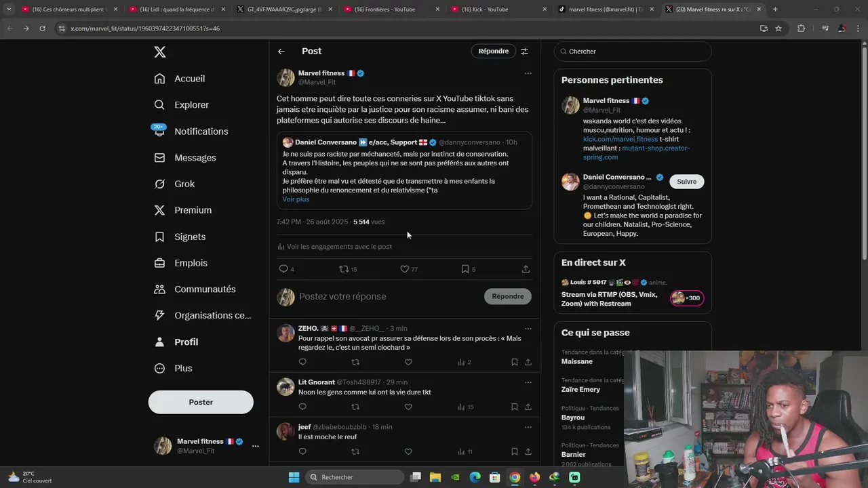868x488 pixels.
Task: Share ZEHO's comment
Action: point(528,362)
